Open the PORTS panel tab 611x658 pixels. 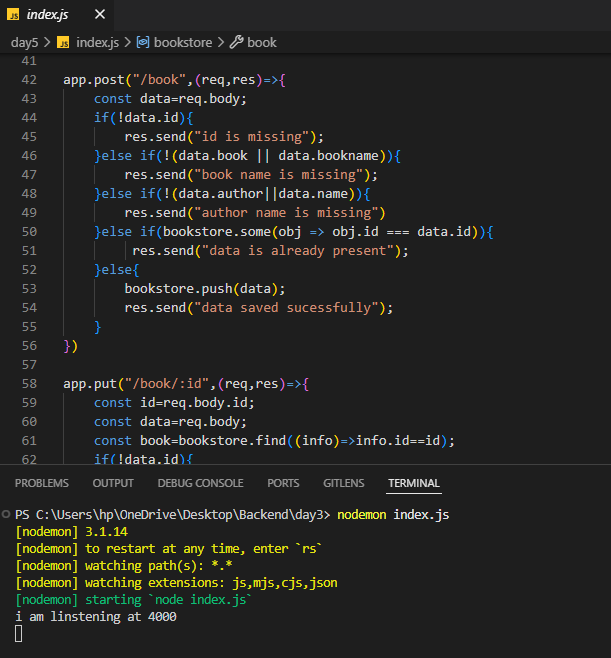point(283,483)
